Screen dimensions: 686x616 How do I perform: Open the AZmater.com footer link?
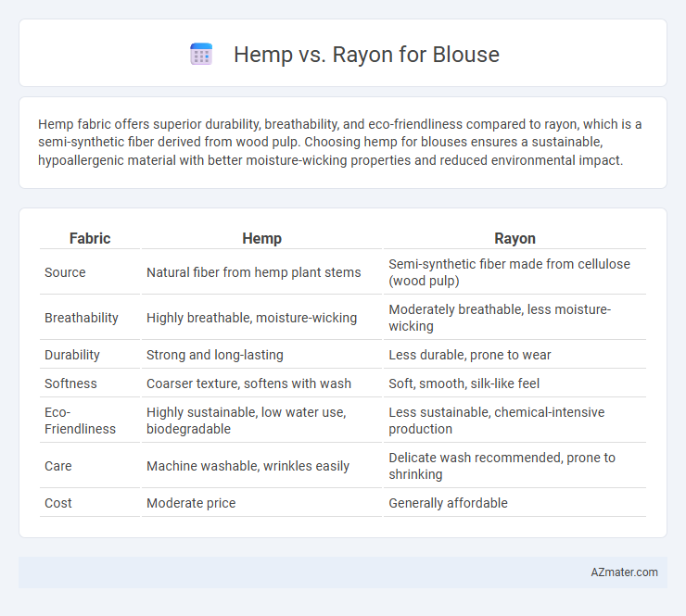(624, 572)
